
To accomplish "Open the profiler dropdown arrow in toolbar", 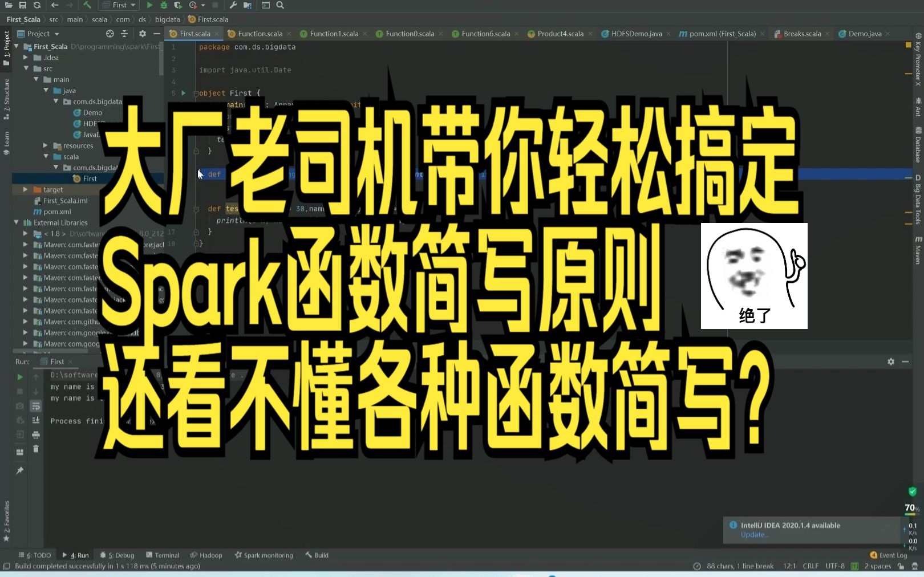I will pyautogui.click(x=203, y=6).
